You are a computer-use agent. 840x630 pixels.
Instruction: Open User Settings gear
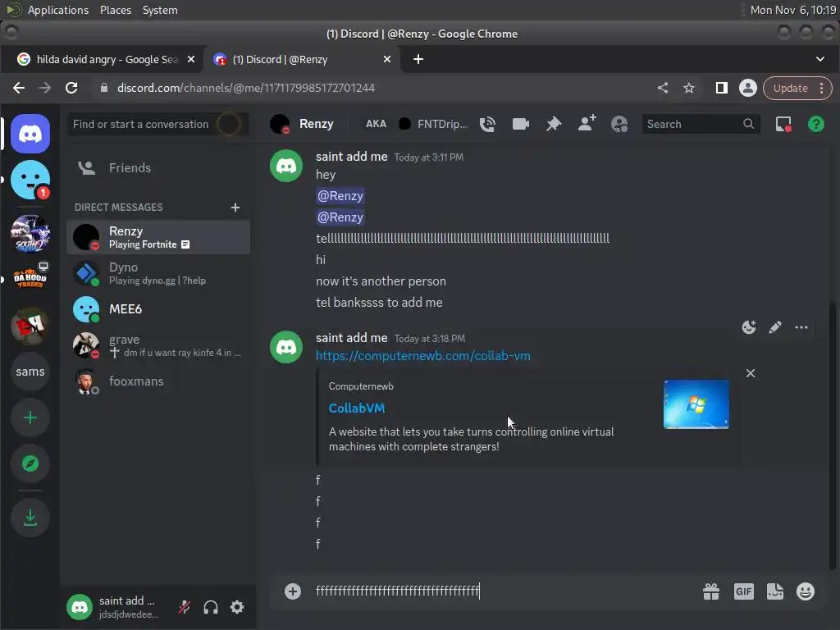coord(237,607)
